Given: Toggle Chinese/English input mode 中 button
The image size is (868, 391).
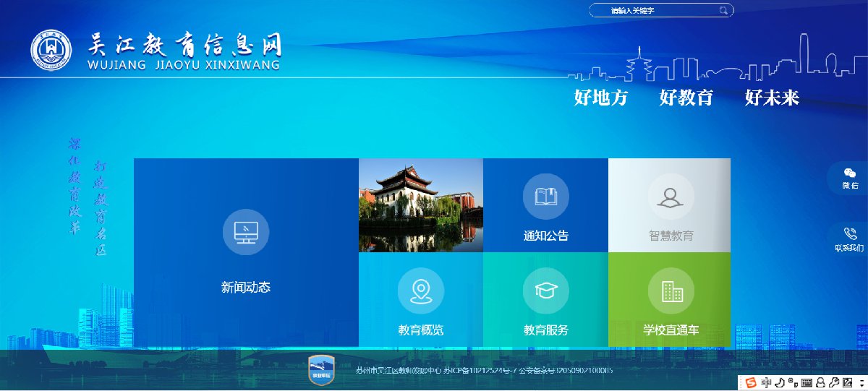Looking at the screenshot, I should pyautogui.click(x=767, y=383).
